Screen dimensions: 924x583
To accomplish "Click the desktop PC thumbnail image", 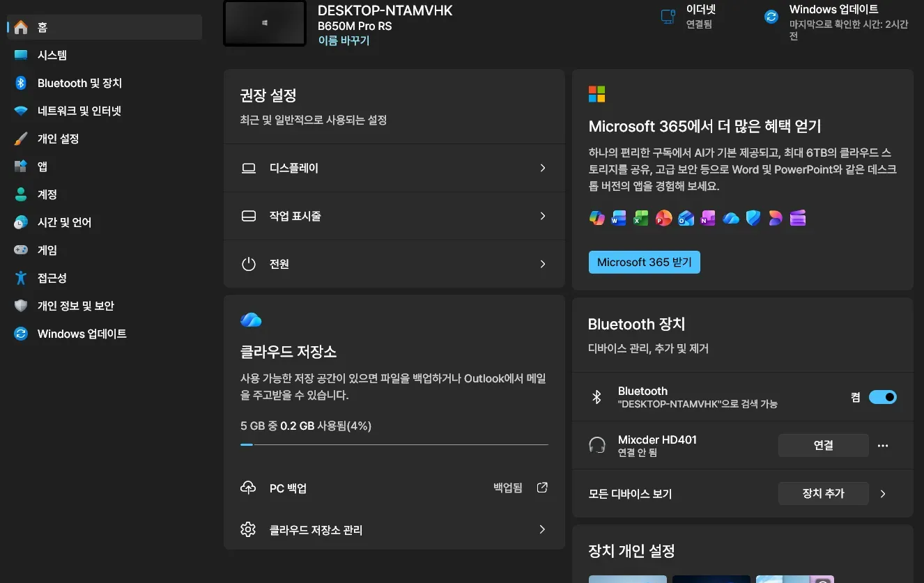I will click(265, 23).
